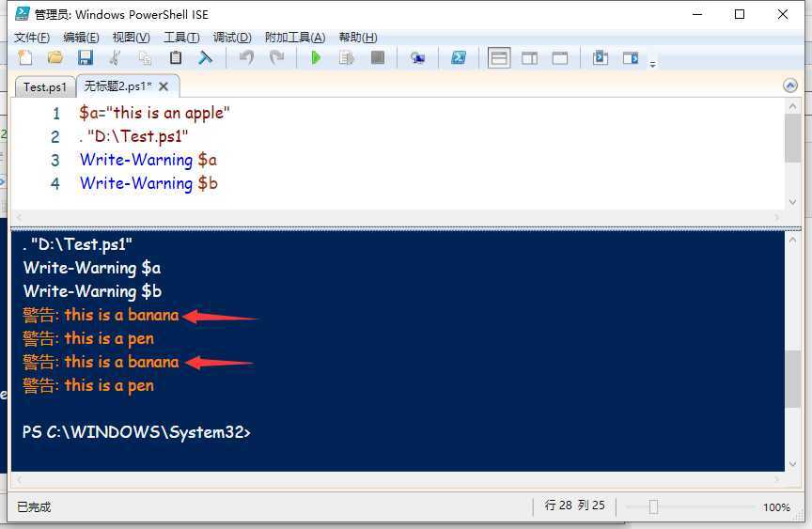812x529 pixels.
Task: Run script with the green play button
Action: pos(316,58)
